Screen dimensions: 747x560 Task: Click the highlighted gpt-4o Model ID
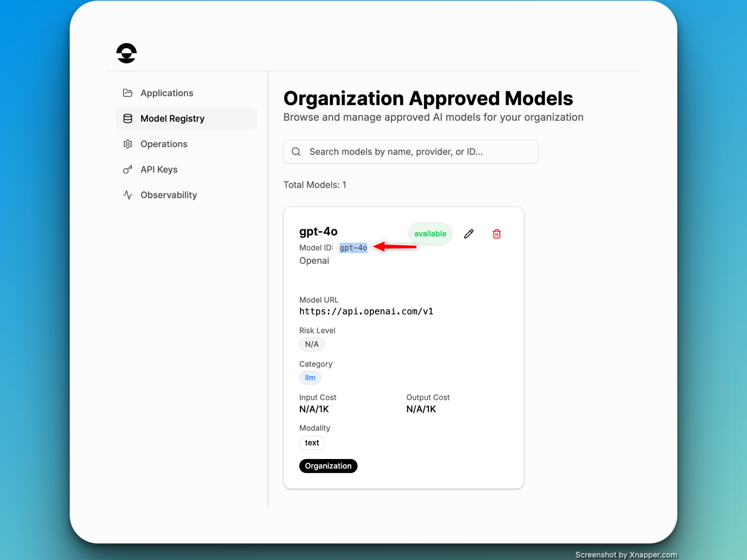click(x=353, y=248)
